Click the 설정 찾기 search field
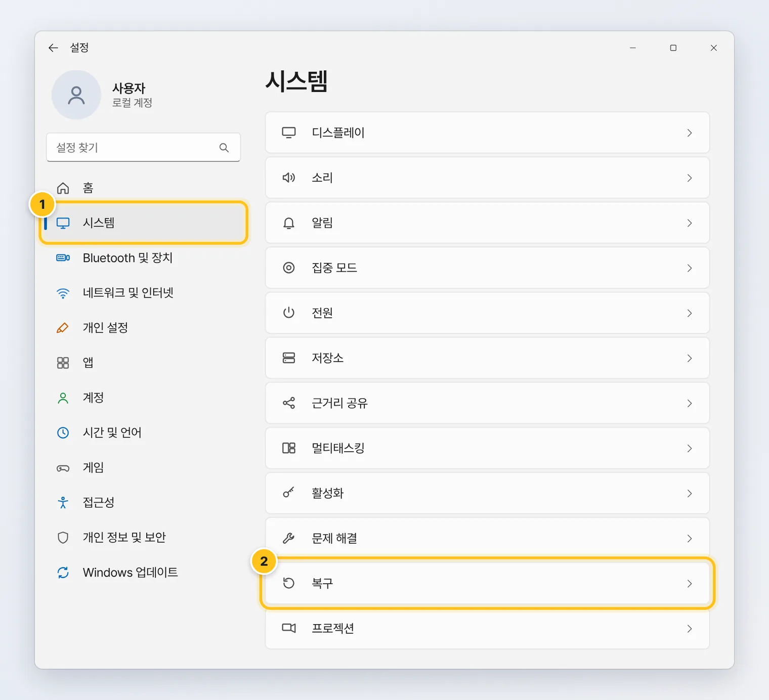The image size is (769, 700). click(x=144, y=148)
